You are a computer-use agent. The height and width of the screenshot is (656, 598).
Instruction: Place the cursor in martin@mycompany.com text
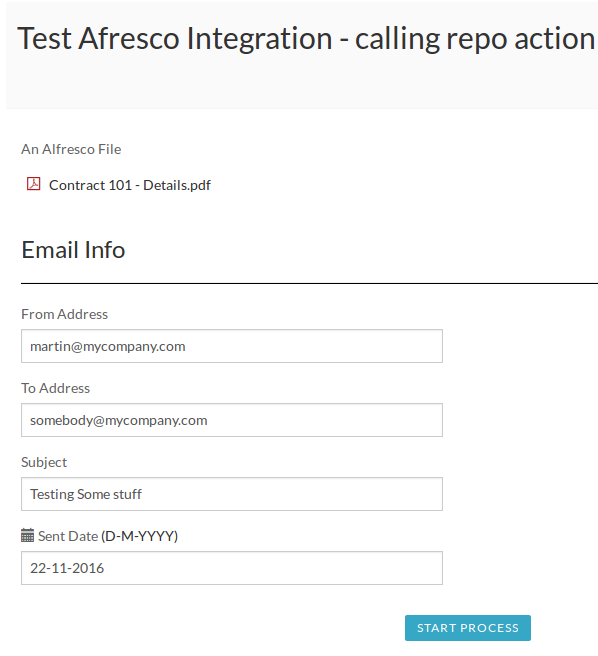[108, 346]
